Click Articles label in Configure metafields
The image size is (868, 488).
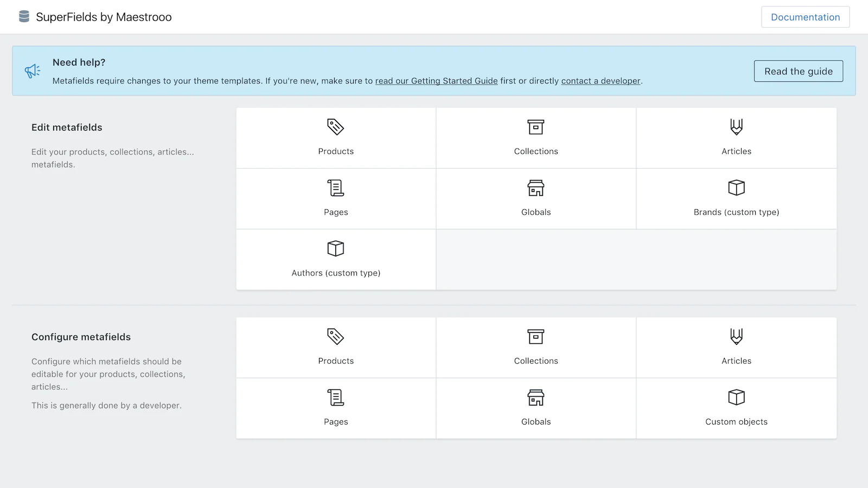click(736, 361)
